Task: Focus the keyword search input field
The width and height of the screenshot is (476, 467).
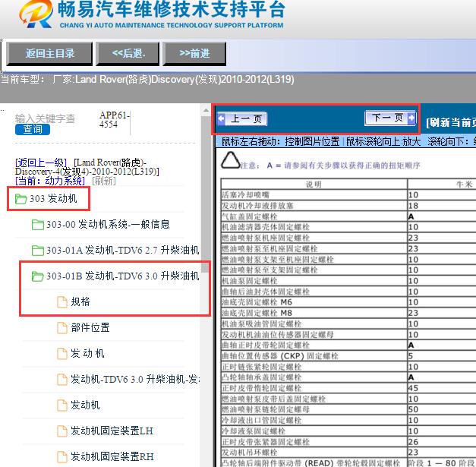Action: [45, 118]
